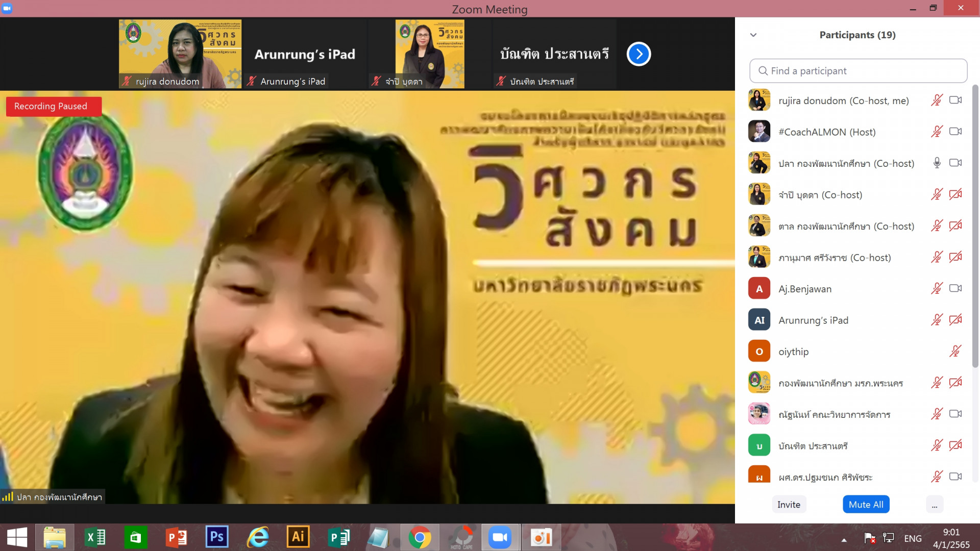Screen dimensions: 980x551
Task: Click microphone icon for ปลา กองพัฒนานักศึกษา
Action: pyautogui.click(x=937, y=163)
